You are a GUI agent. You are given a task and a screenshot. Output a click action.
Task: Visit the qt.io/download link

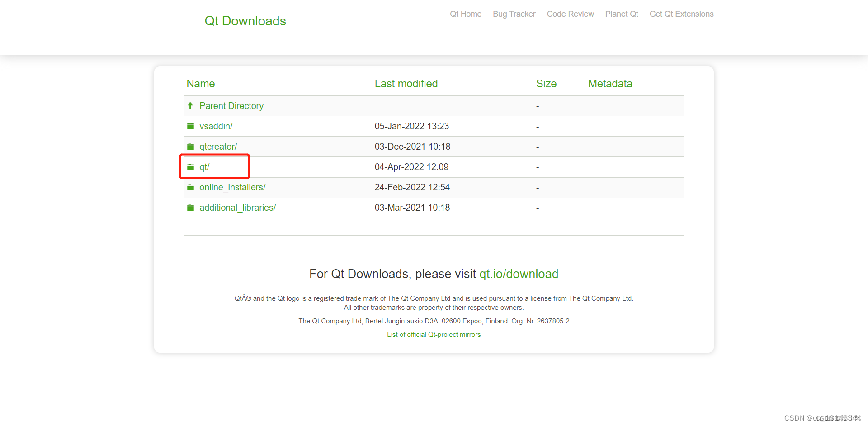pos(519,274)
